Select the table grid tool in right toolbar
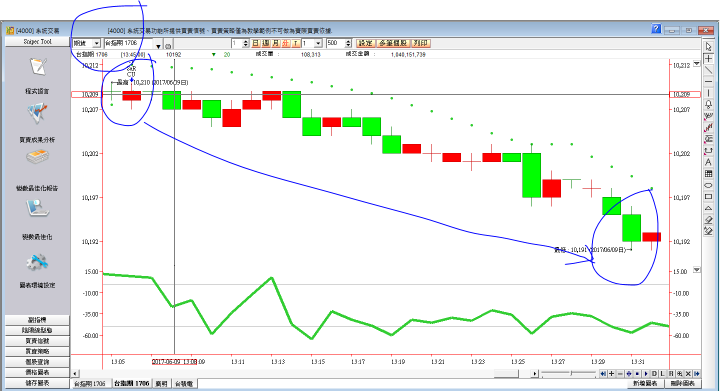The image size is (720, 391). tap(709, 173)
